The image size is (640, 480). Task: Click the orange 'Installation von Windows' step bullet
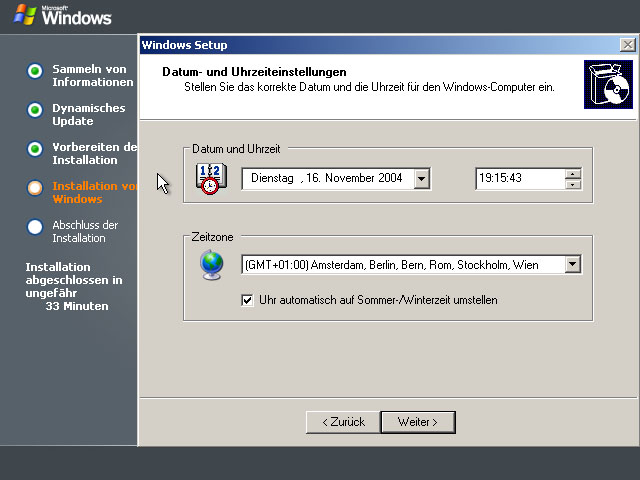35,187
